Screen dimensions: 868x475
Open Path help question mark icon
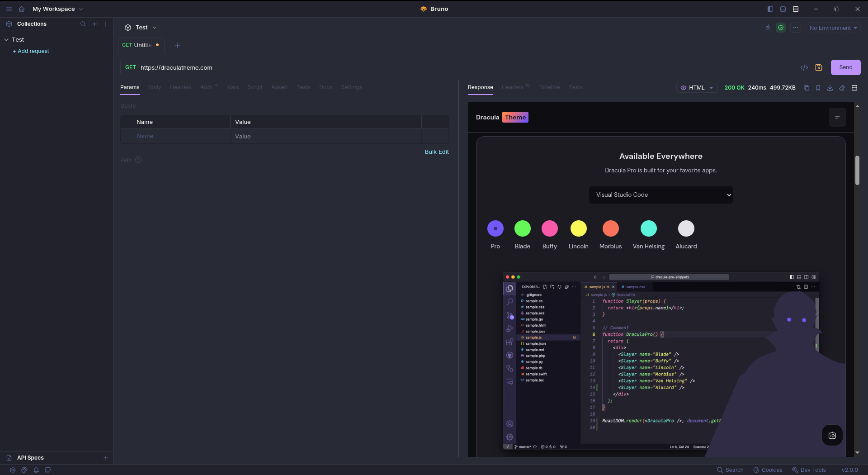(x=138, y=160)
